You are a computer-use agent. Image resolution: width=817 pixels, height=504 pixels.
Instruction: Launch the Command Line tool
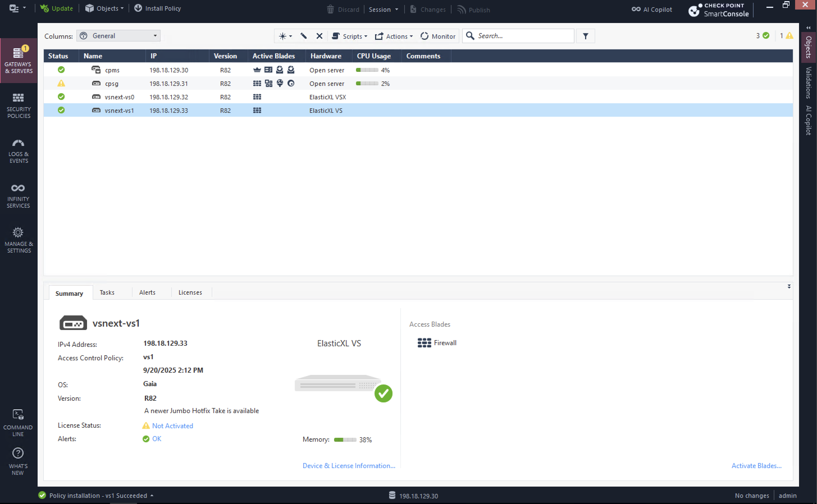tap(18, 422)
